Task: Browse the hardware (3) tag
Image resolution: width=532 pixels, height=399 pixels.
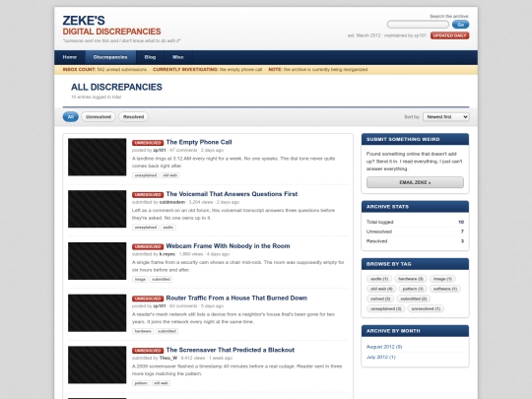Action: [411, 279]
